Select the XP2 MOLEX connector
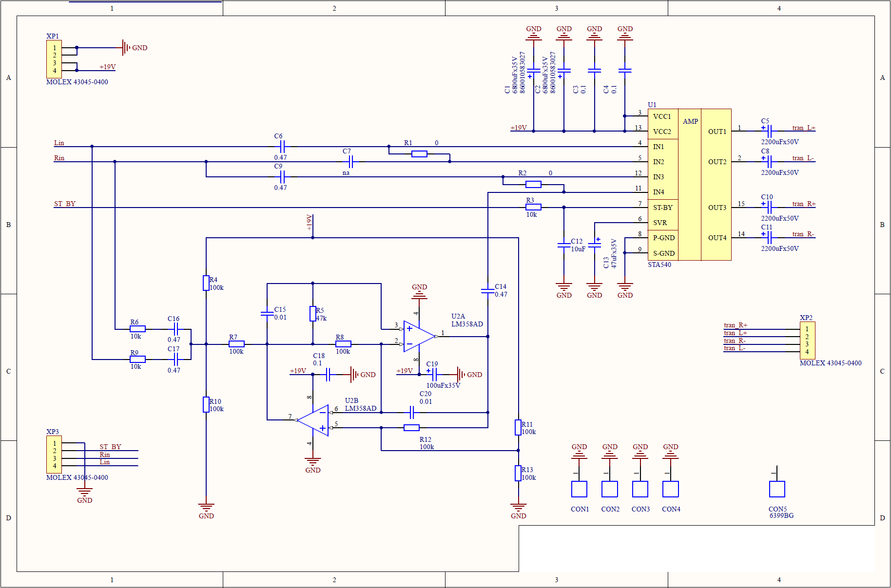This screenshot has width=891, height=588. click(807, 341)
